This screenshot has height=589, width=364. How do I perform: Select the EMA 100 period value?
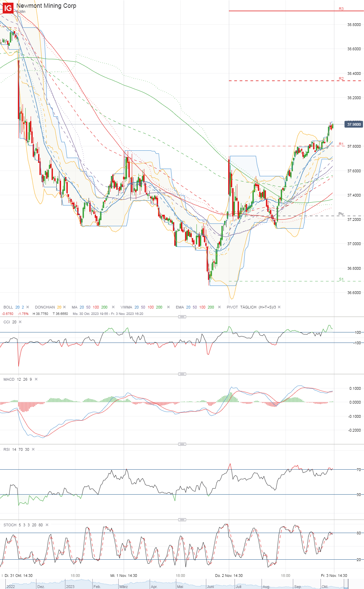point(202,307)
